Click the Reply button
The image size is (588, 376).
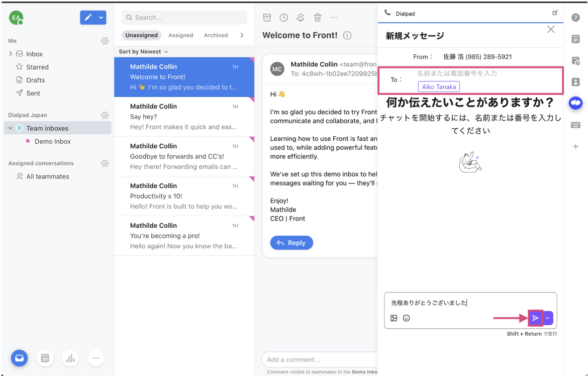291,243
